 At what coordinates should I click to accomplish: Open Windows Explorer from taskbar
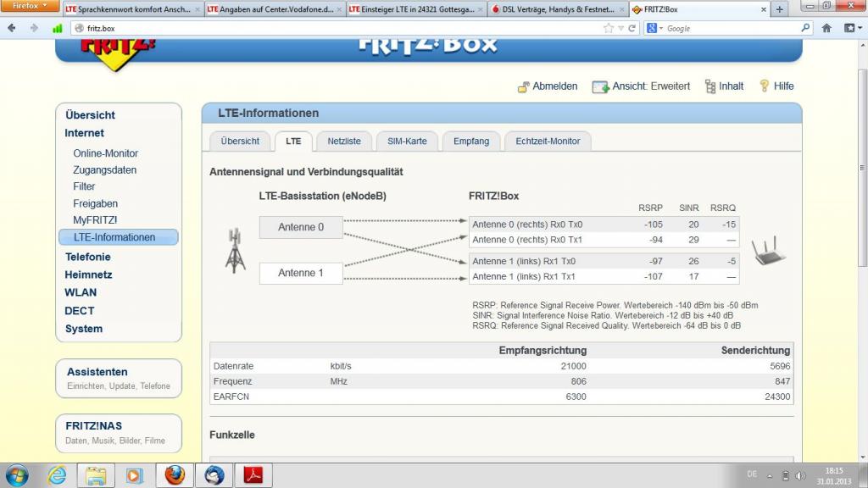[x=96, y=475]
